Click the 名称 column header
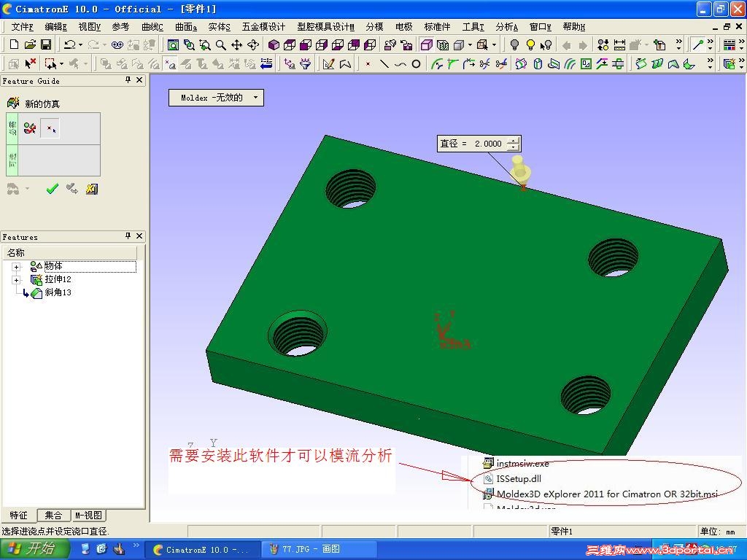Image resolution: width=747 pixels, height=560 pixels. [69, 252]
